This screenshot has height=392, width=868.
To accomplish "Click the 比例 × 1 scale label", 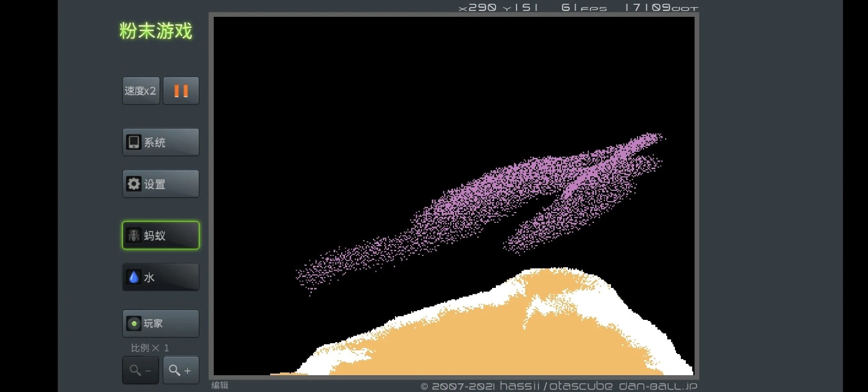I will coord(150,348).
